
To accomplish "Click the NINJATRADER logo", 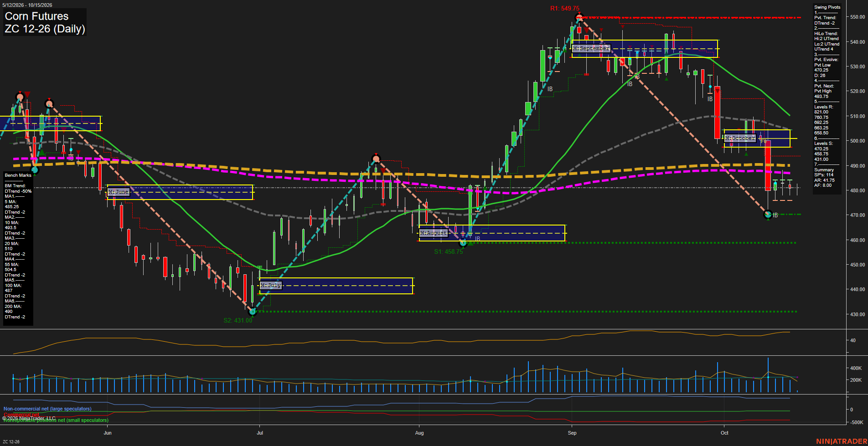I will pyautogui.click(x=841, y=441).
